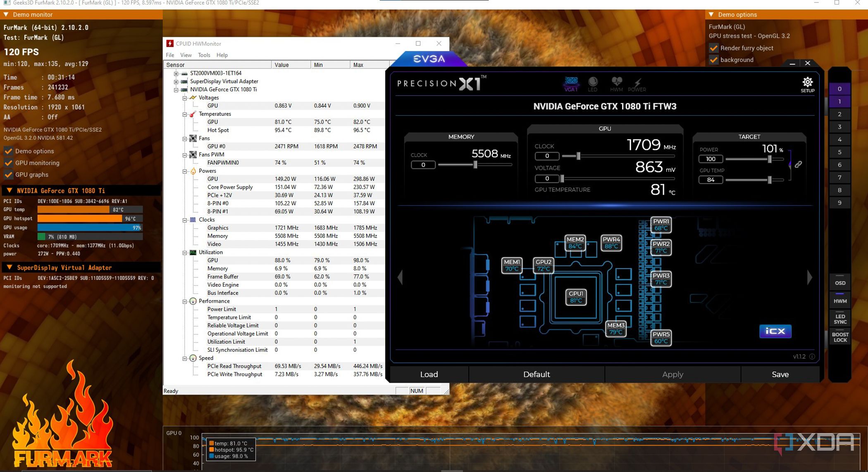The image size is (868, 472).
Task: Click the Apply button in Precision X1
Action: click(x=672, y=374)
